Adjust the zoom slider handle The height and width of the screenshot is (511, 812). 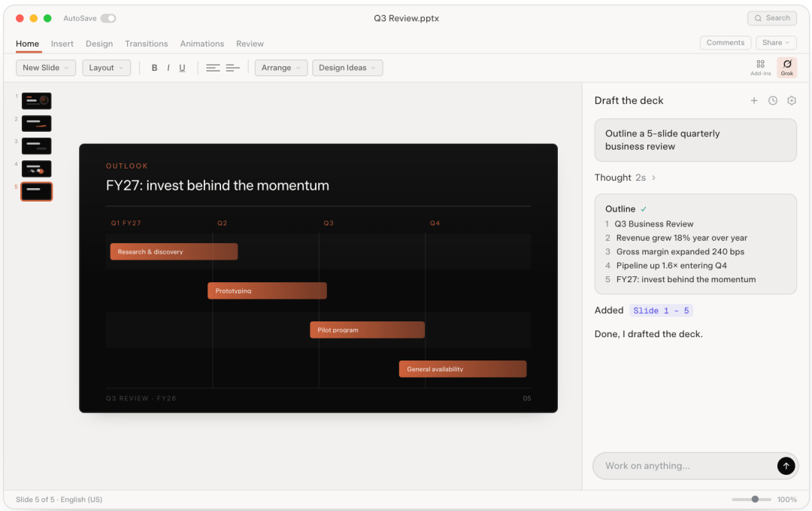point(755,499)
